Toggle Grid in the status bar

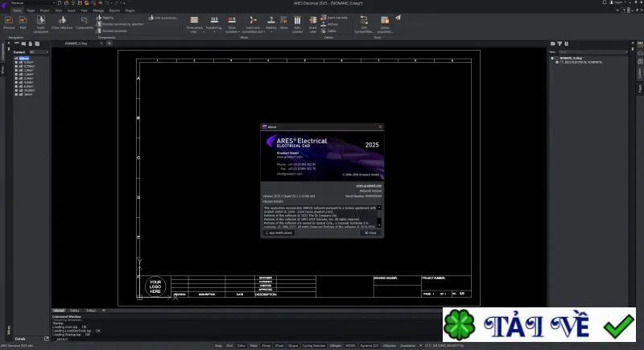229,345
